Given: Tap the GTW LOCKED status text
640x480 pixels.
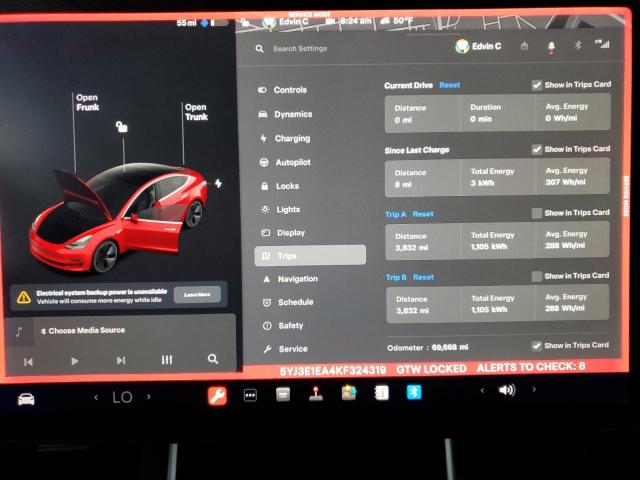Looking at the screenshot, I should click(x=431, y=369).
